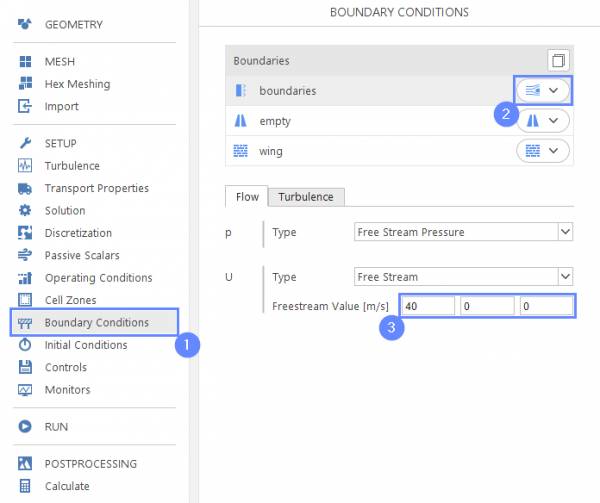
Task: Click the first Freestream Value field containing 40
Action: click(427, 306)
